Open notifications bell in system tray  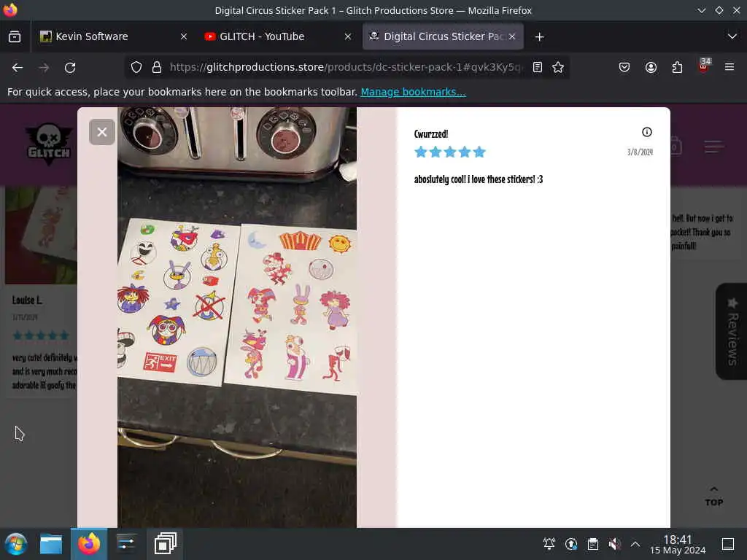click(549, 543)
